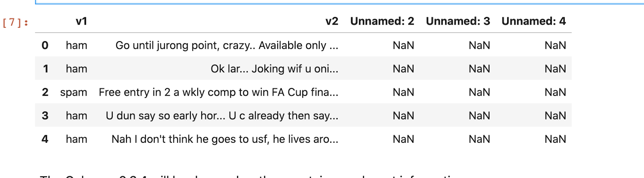Click row index 4
The image size is (644, 178).
[45, 139]
